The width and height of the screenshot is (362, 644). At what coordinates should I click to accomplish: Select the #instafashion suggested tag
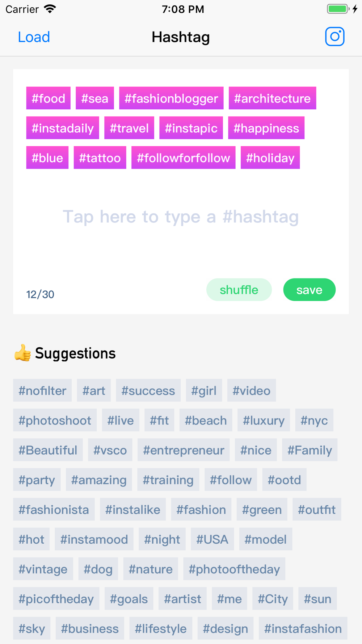[303, 628]
